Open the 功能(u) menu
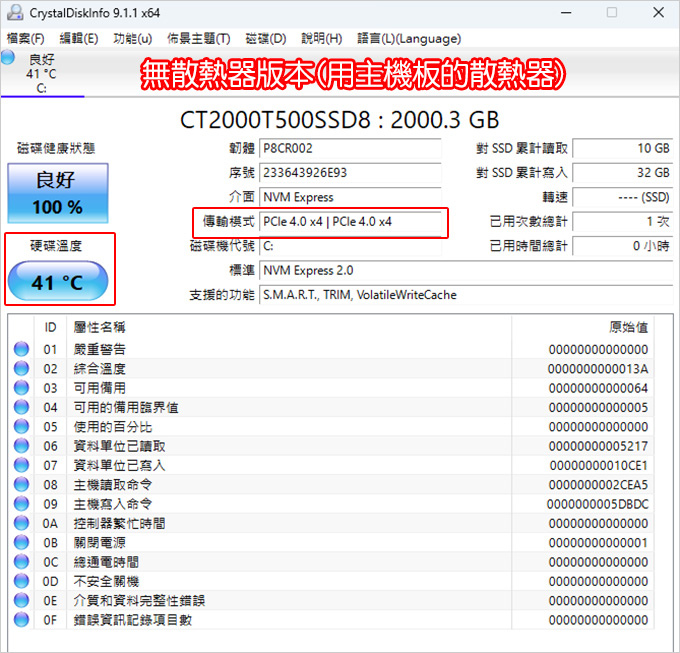The height and width of the screenshot is (653, 680). point(132,39)
